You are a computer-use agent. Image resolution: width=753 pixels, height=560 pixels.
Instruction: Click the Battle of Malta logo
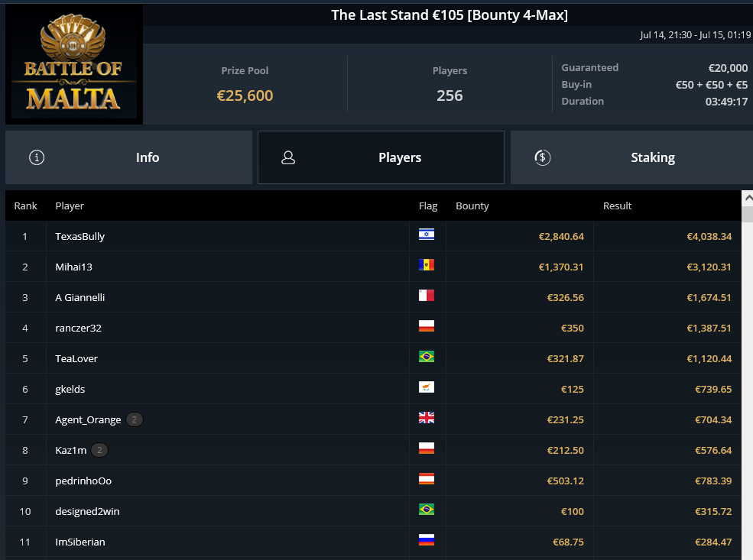pyautogui.click(x=74, y=65)
